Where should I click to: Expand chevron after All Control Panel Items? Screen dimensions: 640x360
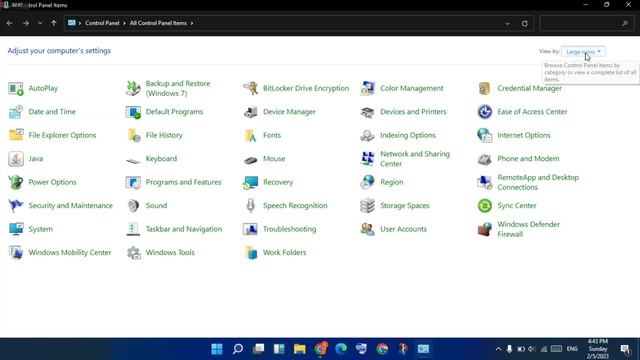pyautogui.click(x=192, y=23)
